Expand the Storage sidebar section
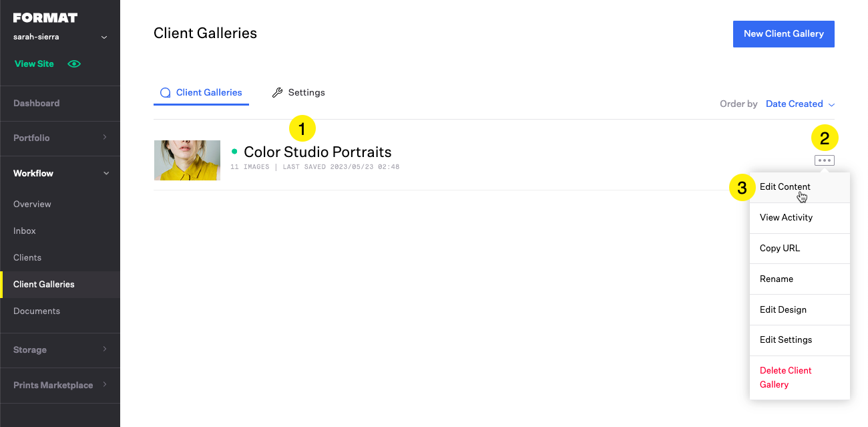 (60, 349)
